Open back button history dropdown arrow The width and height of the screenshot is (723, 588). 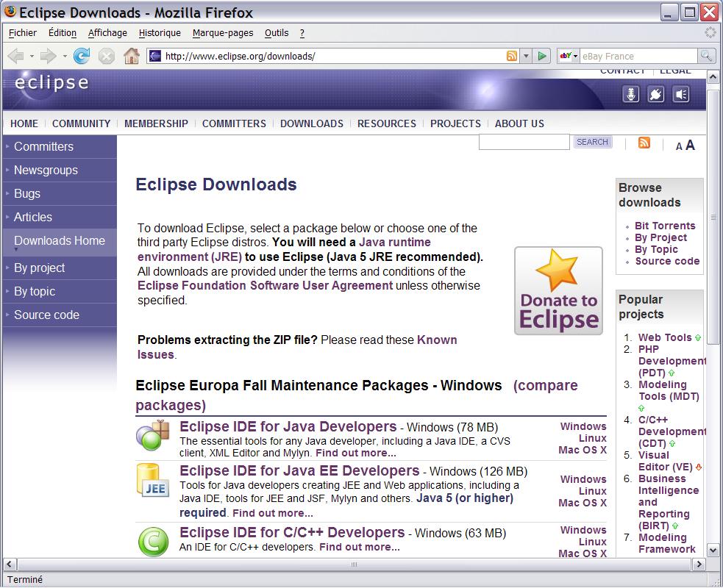[x=32, y=56]
